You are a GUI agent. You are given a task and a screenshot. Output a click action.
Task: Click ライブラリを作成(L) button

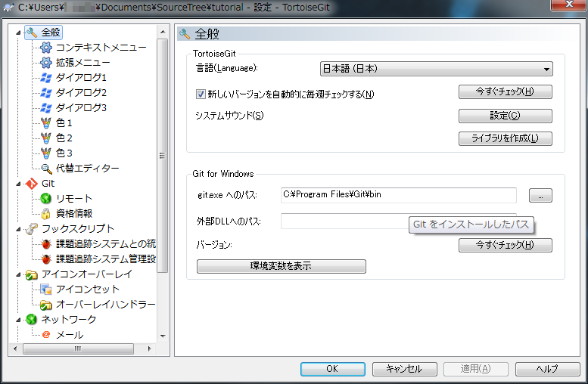tap(505, 138)
